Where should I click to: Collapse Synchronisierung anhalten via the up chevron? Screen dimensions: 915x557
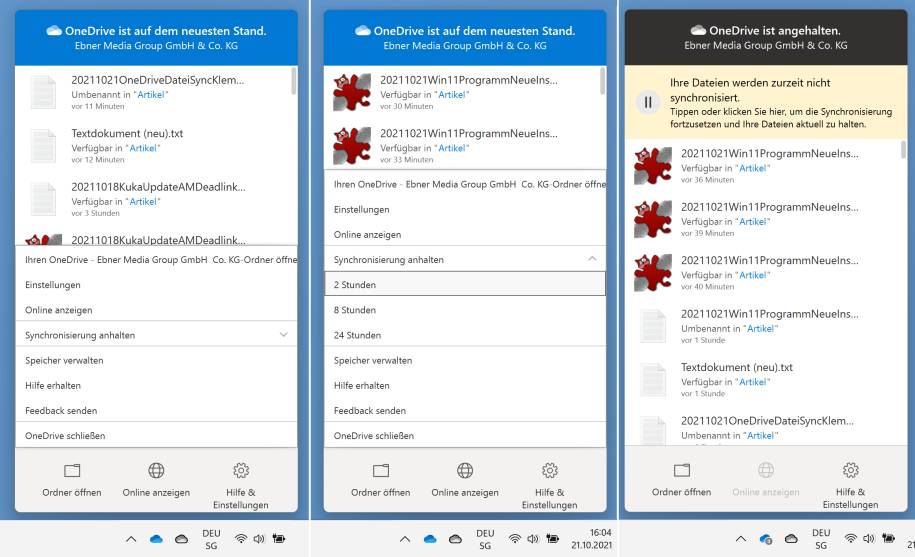592,259
